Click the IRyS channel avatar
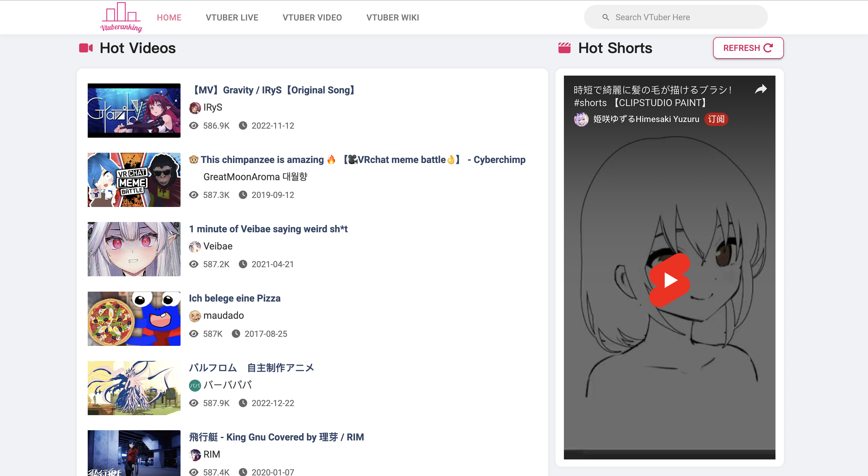The height and width of the screenshot is (476, 868). [x=195, y=108]
